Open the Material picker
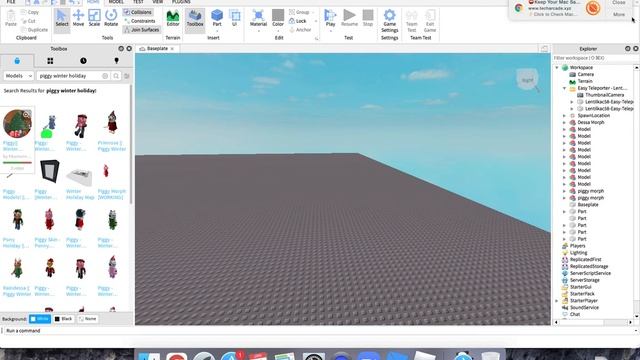 pos(258,18)
